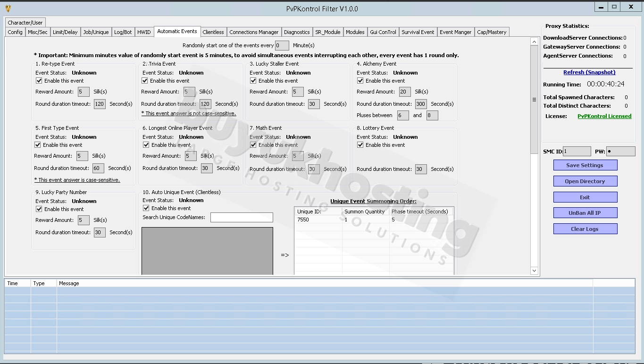
Task: Open the Survival Event tab
Action: pyautogui.click(x=418, y=32)
